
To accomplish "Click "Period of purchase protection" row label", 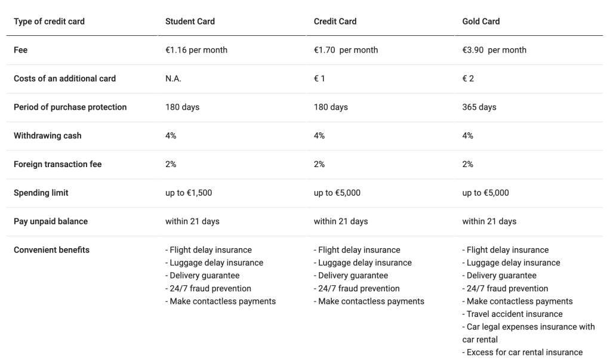I will (x=70, y=107).
